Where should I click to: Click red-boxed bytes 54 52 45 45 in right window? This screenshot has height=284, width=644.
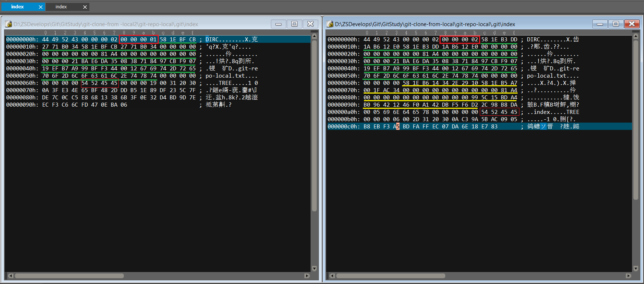499,112
